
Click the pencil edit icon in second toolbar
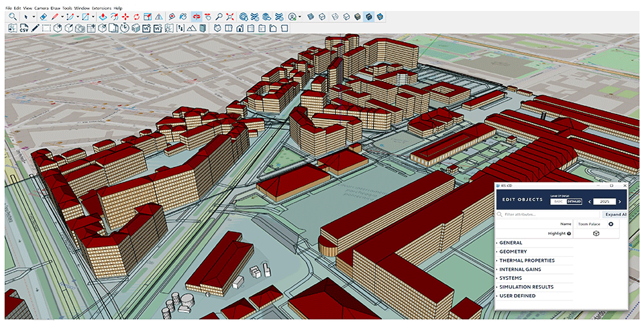click(35, 28)
